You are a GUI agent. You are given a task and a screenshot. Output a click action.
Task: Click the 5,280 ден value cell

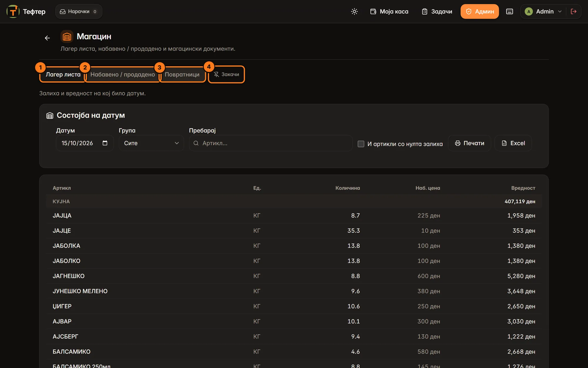point(521,276)
